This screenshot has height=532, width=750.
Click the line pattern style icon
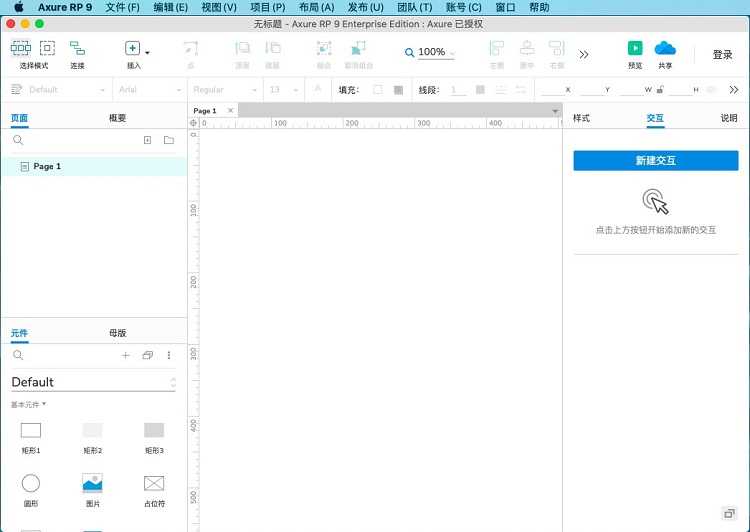pos(501,89)
